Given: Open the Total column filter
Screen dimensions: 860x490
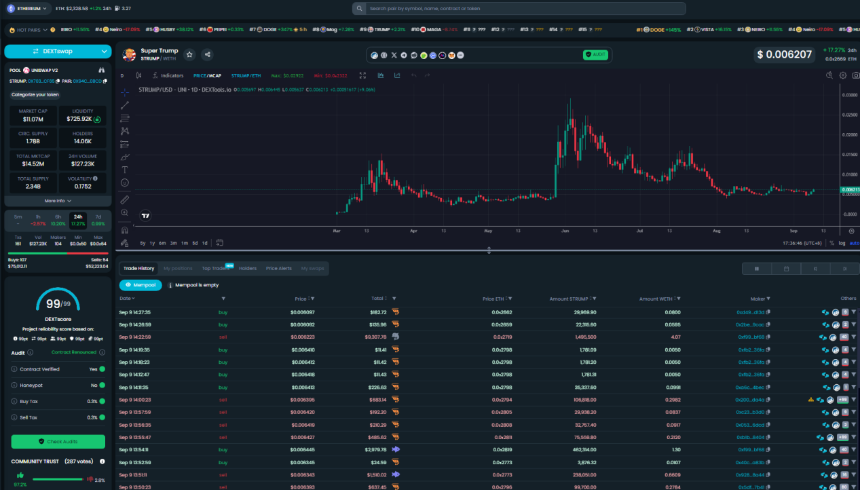Looking at the screenshot, I should point(394,298).
